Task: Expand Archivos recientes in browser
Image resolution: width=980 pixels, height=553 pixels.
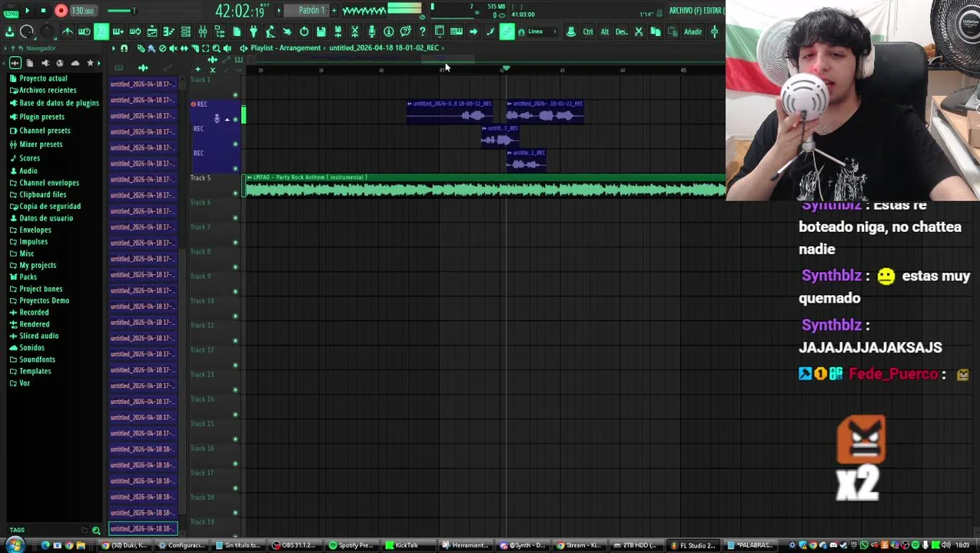Action: point(48,91)
